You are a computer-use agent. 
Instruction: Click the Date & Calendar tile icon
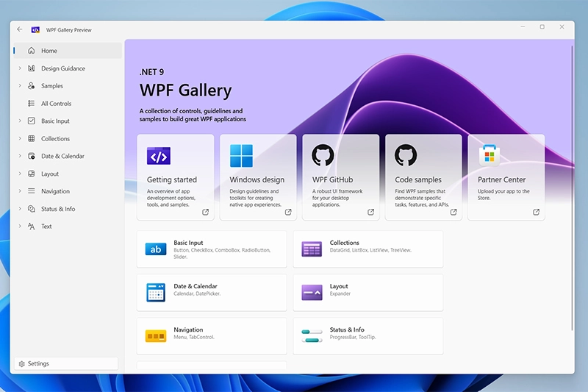(x=156, y=293)
